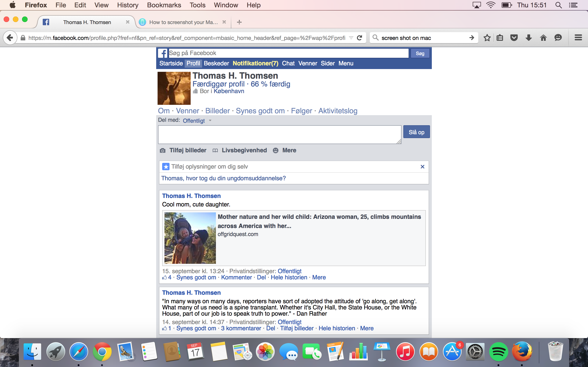Viewport: 588px width, 367px height.
Task: Click the page reload icon
Action: (359, 38)
